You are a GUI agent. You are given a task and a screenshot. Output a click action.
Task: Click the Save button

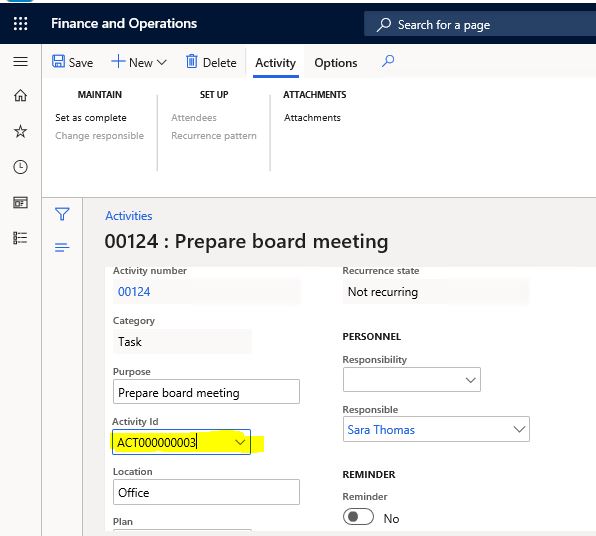pyautogui.click(x=72, y=62)
